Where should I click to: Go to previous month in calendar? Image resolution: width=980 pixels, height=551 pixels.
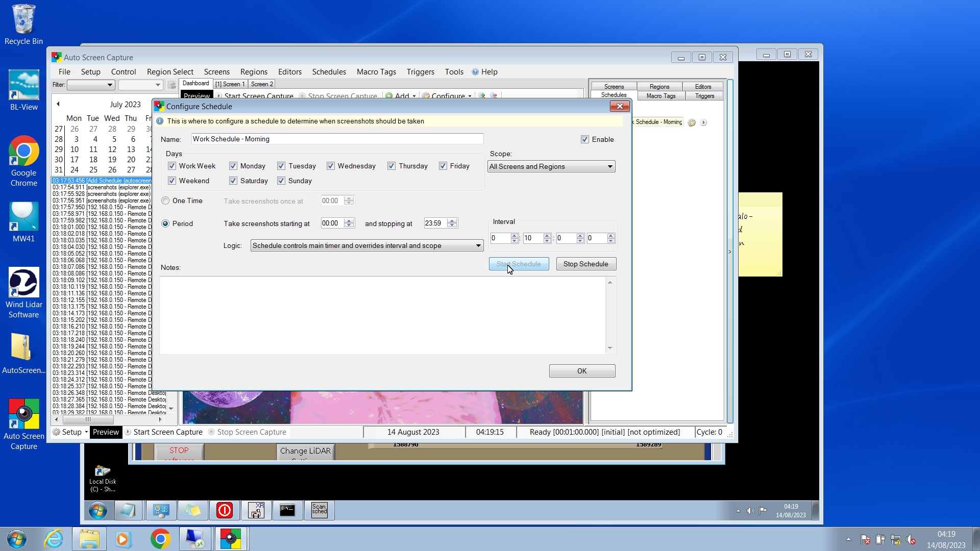tap(58, 104)
